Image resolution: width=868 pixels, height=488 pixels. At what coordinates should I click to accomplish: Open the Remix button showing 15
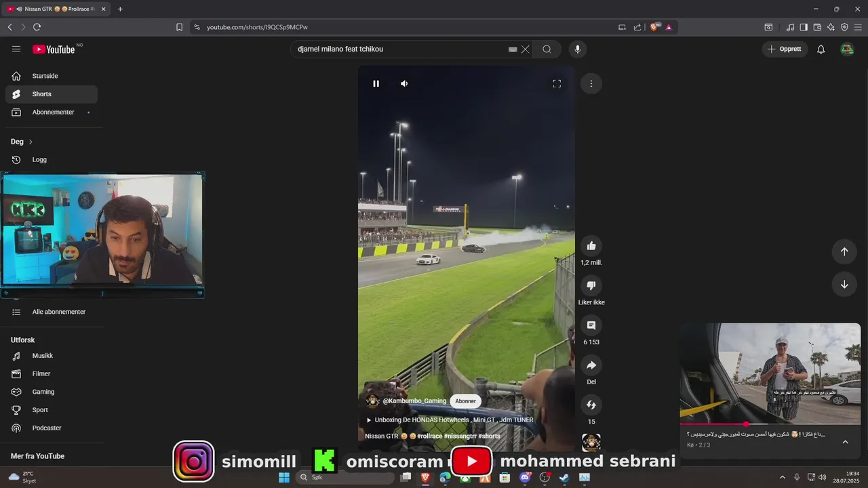591,405
